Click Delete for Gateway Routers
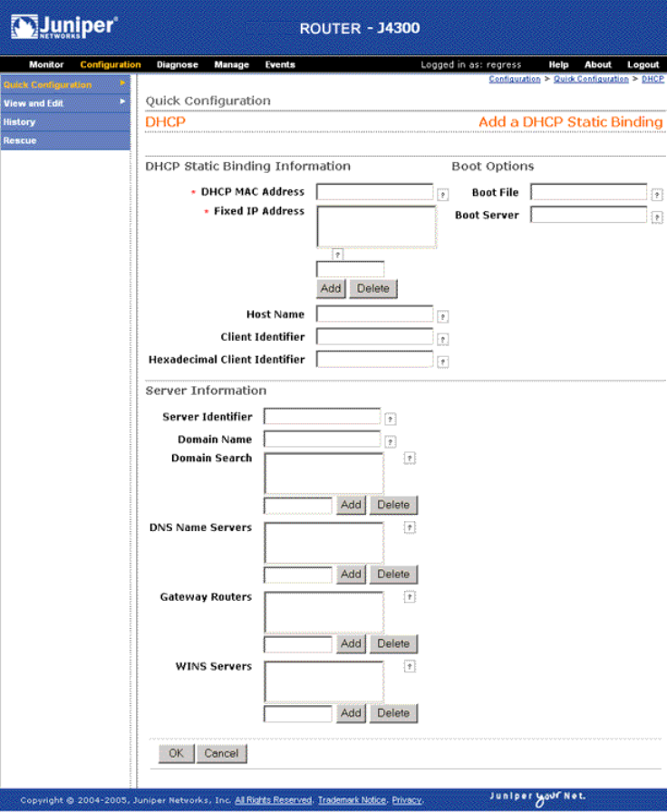This screenshot has height=812, width=667. 393,643
